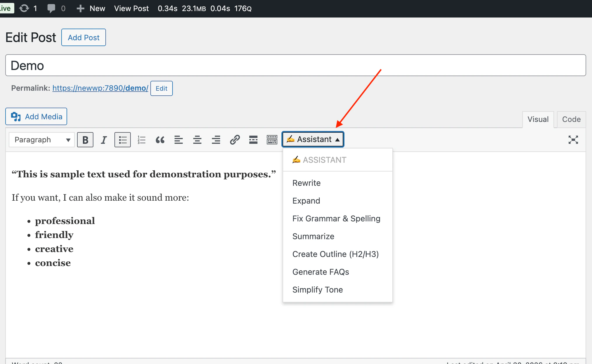Insert a numbered list
The width and height of the screenshot is (592, 364).
pyautogui.click(x=141, y=140)
